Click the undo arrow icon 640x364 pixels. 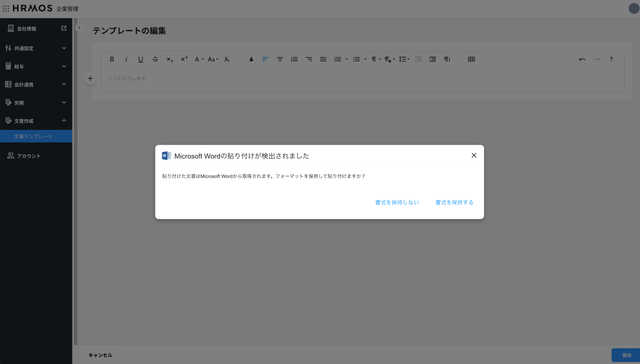point(582,59)
